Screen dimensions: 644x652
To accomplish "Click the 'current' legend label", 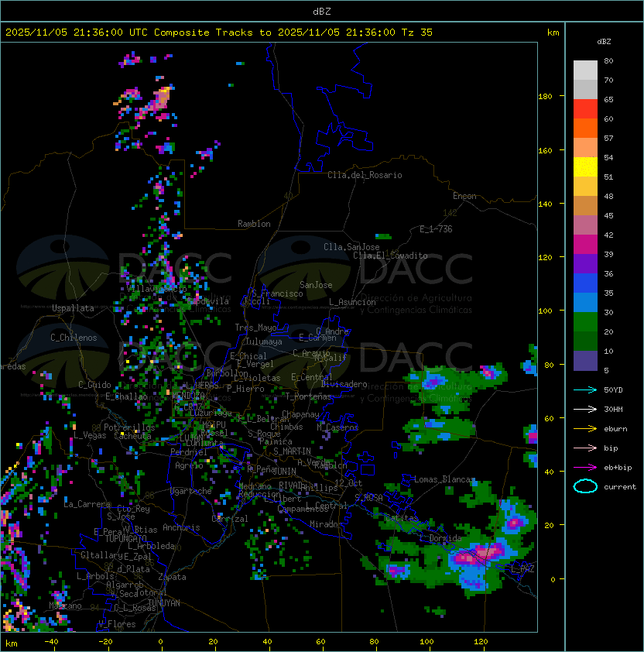I will click(x=620, y=487).
